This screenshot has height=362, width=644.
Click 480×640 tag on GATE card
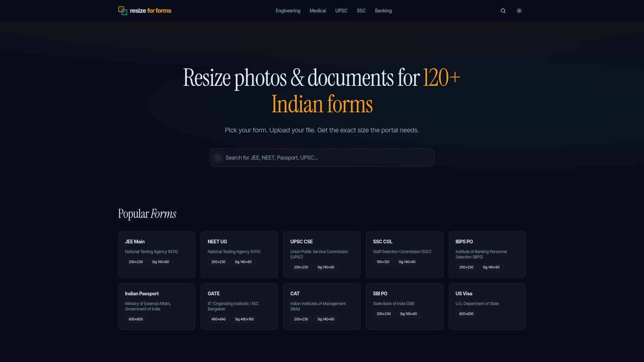218,319
